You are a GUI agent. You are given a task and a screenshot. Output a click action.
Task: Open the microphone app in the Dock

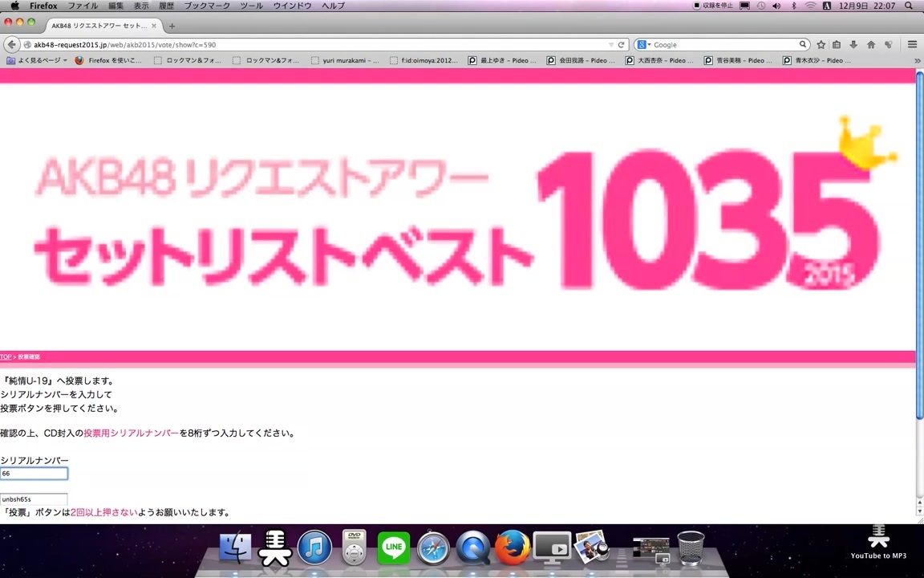click(274, 547)
